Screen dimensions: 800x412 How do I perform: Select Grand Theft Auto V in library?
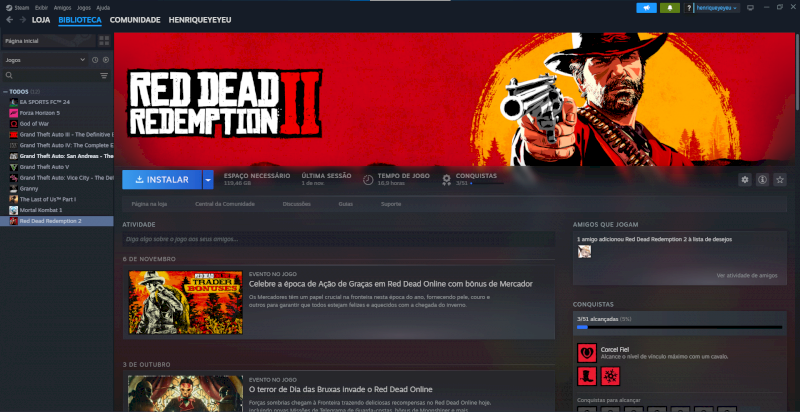57,167
